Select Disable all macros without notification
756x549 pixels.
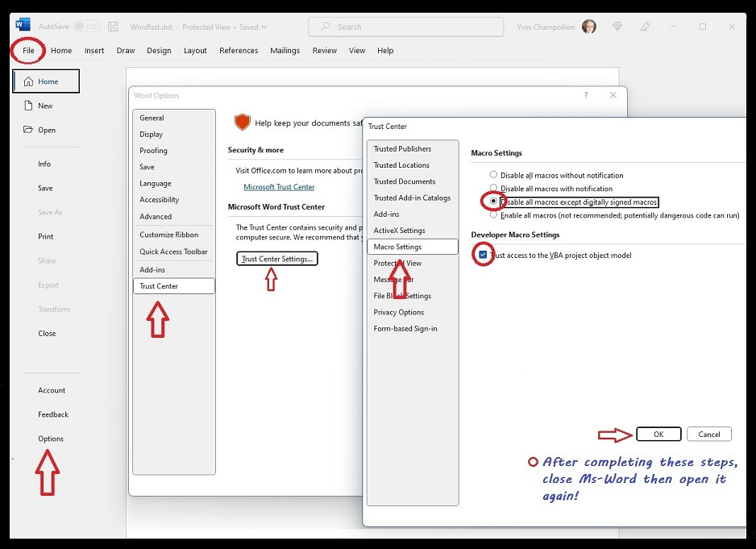[493, 175]
